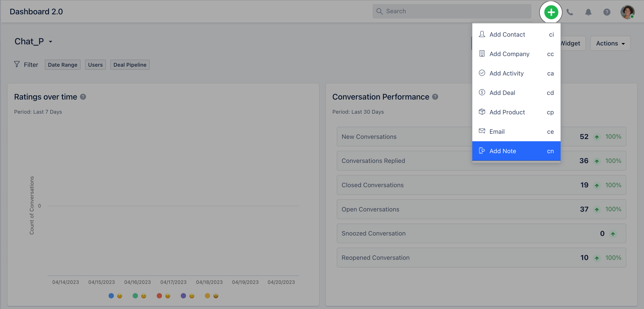Click Period: Last 7 Days text
644x309 pixels.
pos(38,112)
